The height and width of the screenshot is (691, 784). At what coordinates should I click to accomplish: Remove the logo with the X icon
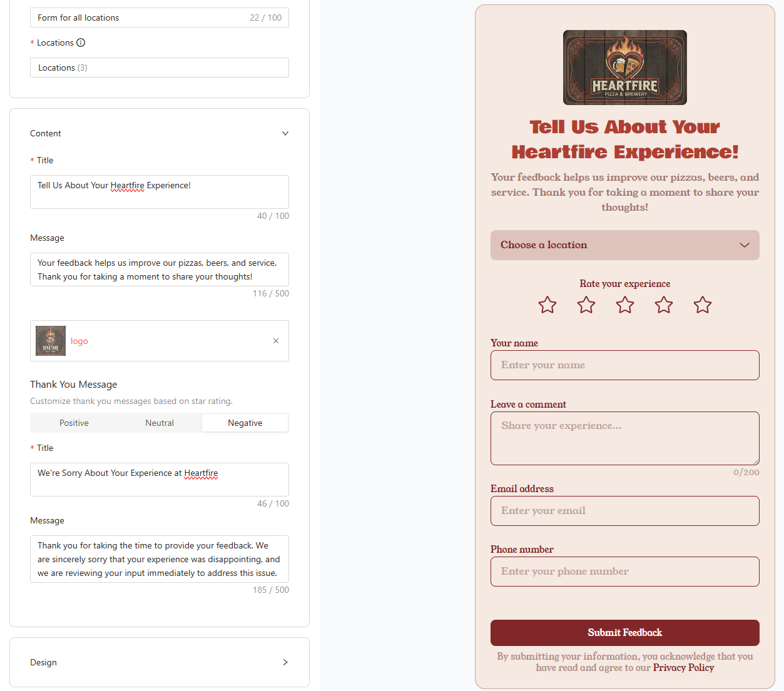[x=276, y=341]
